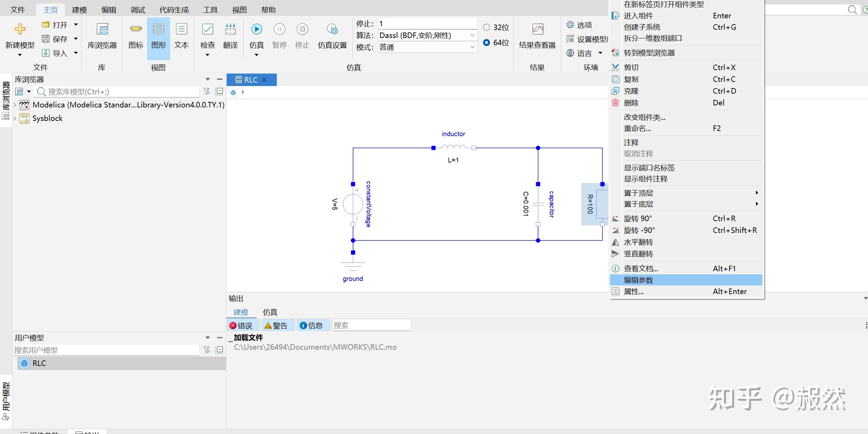Viewport: 868px width, 434px height.
Task: Open the 打开 dropdown arrow
Action: 76,25
